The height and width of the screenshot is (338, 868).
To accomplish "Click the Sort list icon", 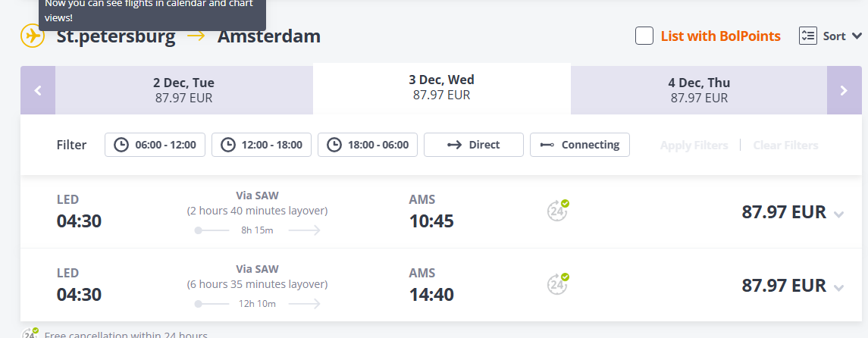I will point(808,36).
